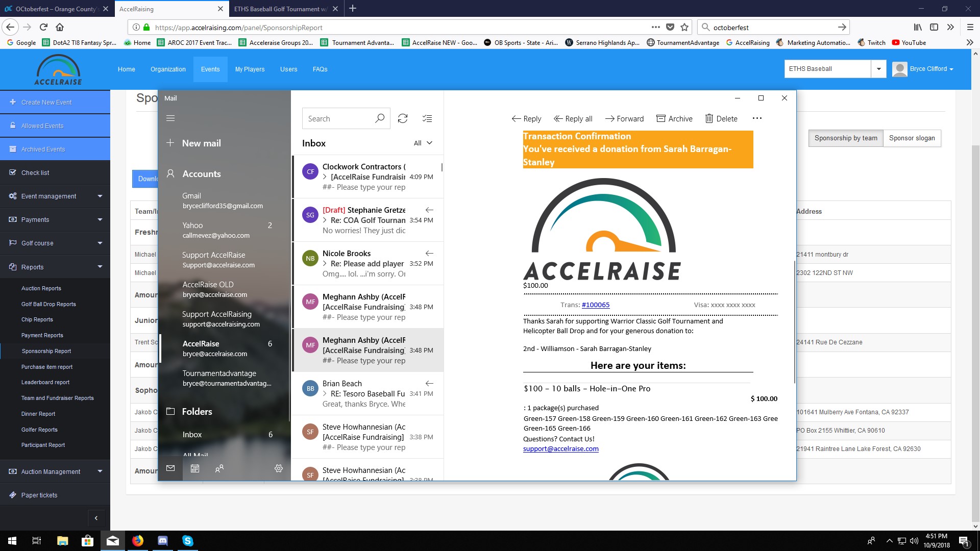Open more actions ellipsis in email

pos(757,118)
